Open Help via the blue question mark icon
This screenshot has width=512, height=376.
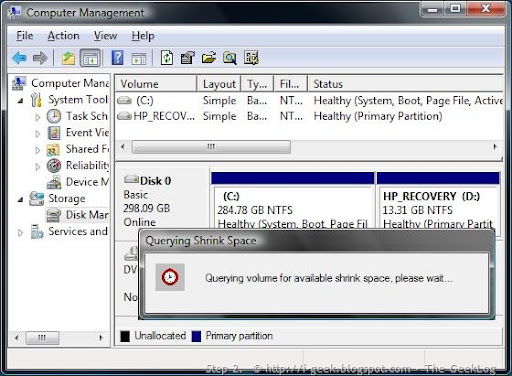click(x=117, y=58)
